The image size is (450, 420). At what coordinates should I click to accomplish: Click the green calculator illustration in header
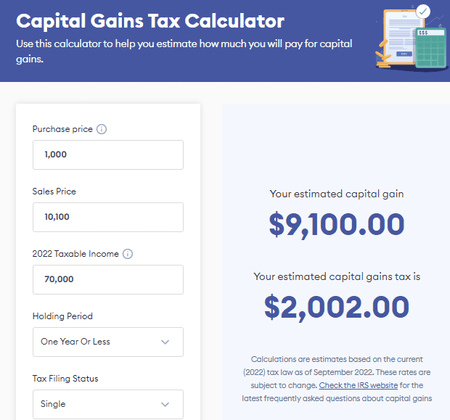point(431,48)
